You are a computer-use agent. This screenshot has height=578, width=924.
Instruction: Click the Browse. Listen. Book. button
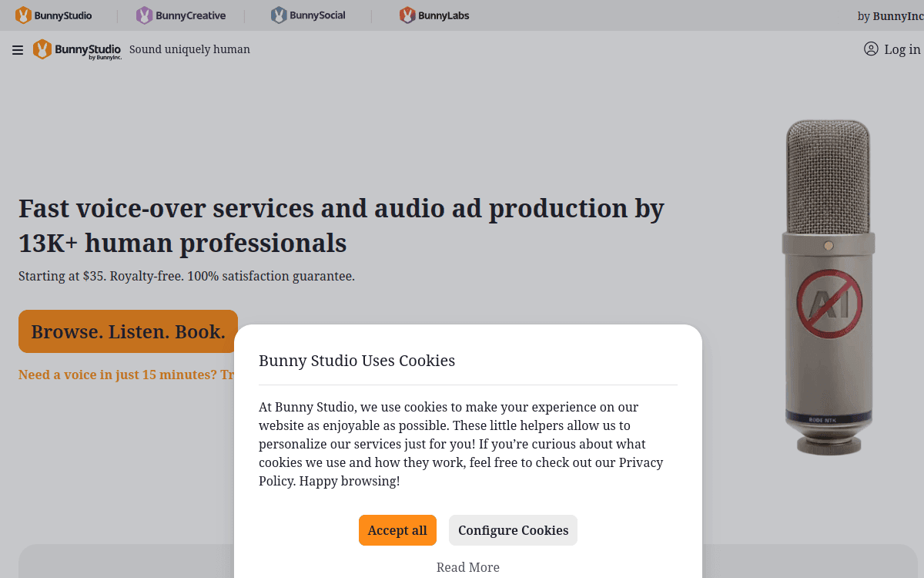[128, 331]
